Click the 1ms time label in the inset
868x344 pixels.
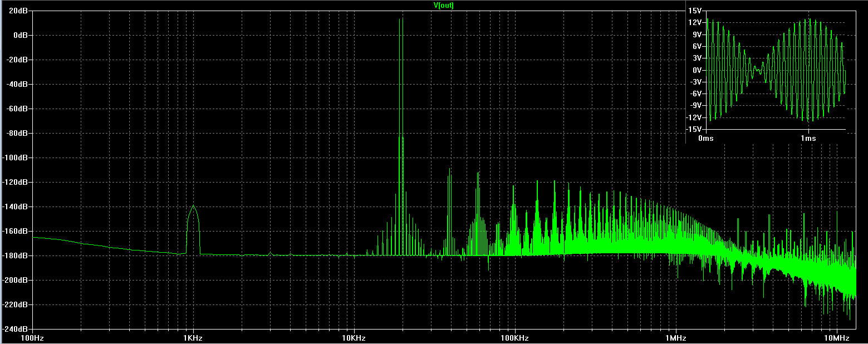pyautogui.click(x=808, y=138)
